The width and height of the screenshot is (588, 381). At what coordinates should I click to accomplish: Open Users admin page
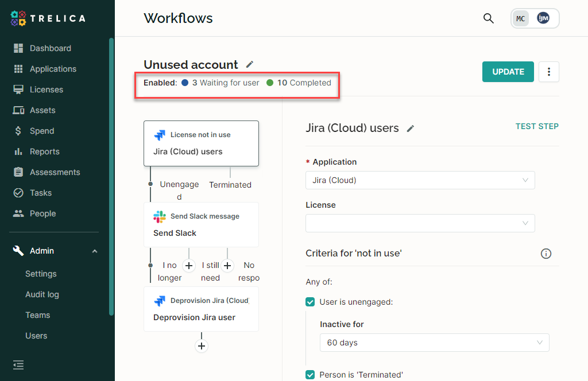36,336
